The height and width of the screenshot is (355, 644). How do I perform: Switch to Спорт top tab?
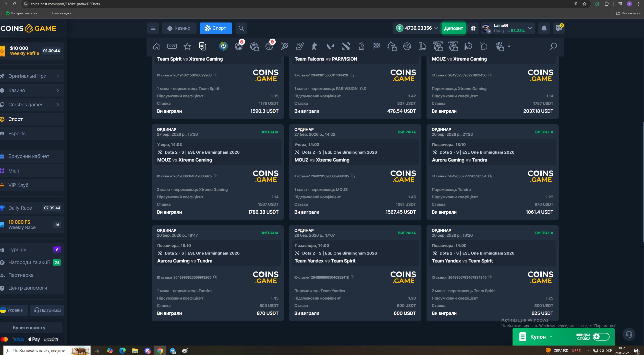tap(216, 28)
